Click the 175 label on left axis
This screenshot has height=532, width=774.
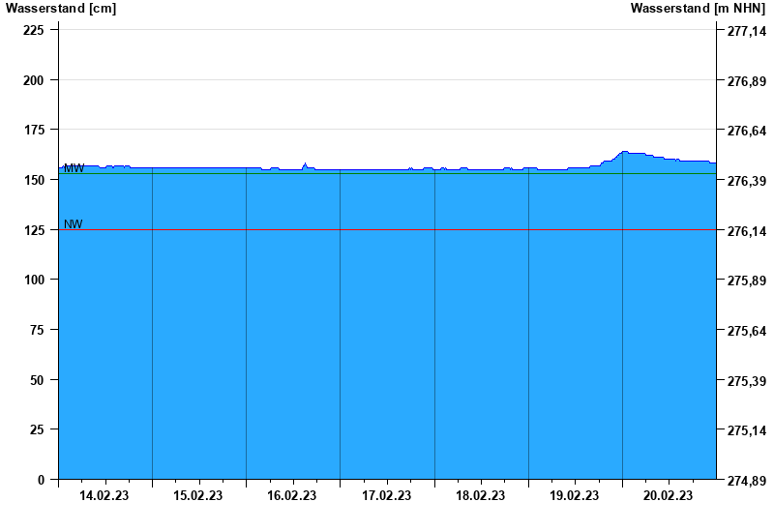(34, 130)
